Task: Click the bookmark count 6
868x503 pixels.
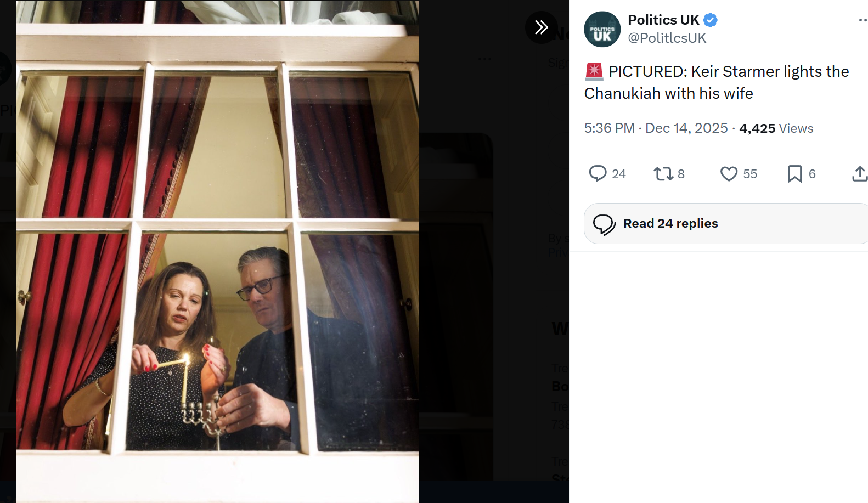Action: pos(812,174)
